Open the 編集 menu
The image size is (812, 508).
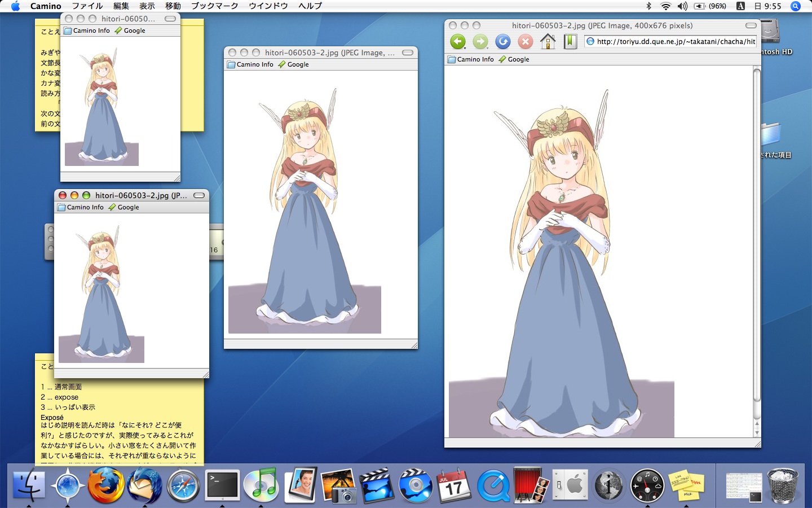(121, 6)
